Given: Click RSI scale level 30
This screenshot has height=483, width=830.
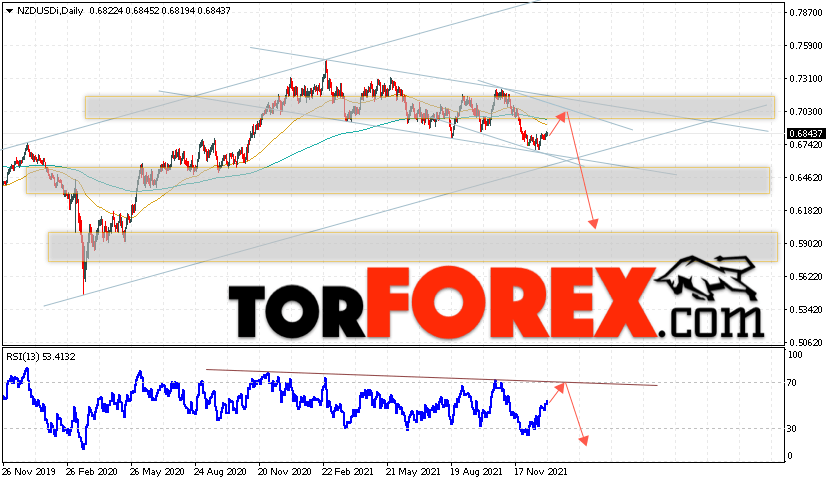Looking at the screenshot, I should coord(792,429).
